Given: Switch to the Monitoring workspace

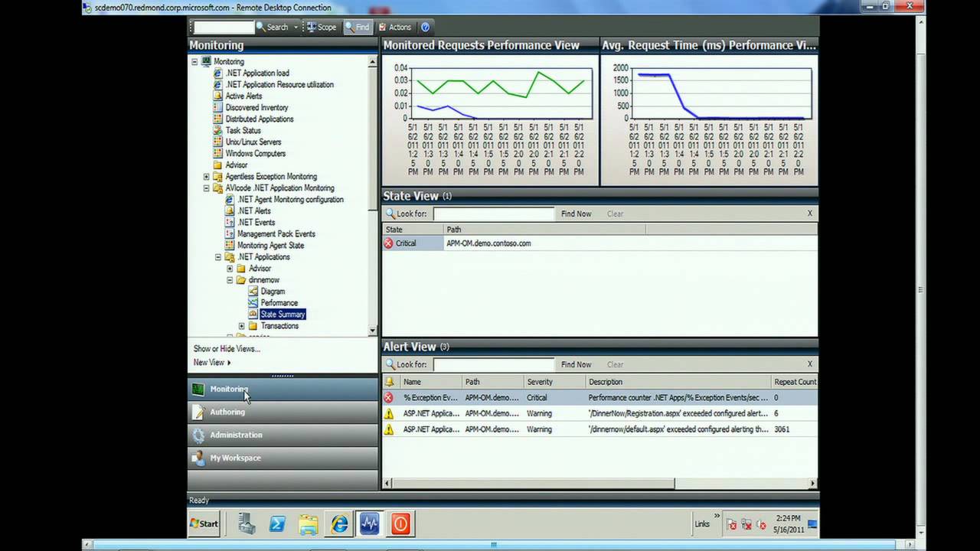Looking at the screenshot, I should click(x=283, y=389).
